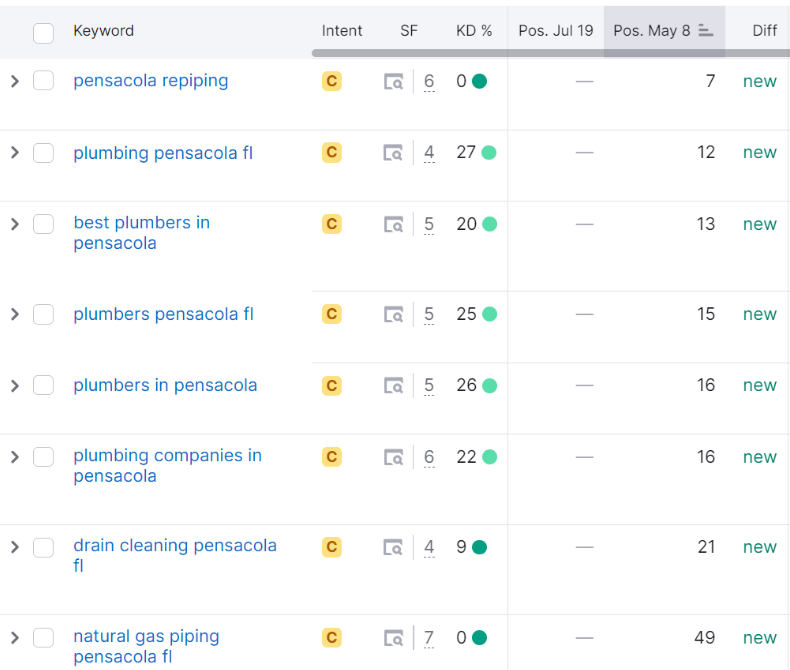Click SERP icon for plumbing companies in pensacola
Viewport: 790px width, 670px height.
(x=394, y=457)
